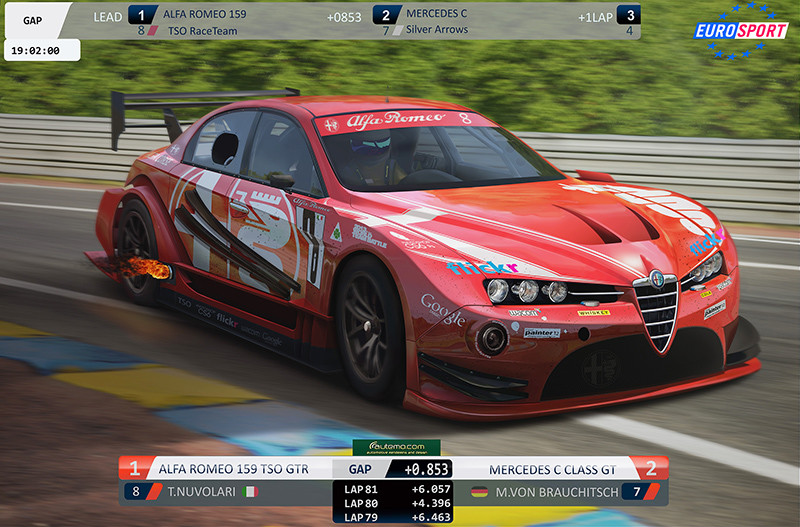Click ALFA ROMEO 159 TSO GTR label
800x527 pixels.
tap(233, 469)
